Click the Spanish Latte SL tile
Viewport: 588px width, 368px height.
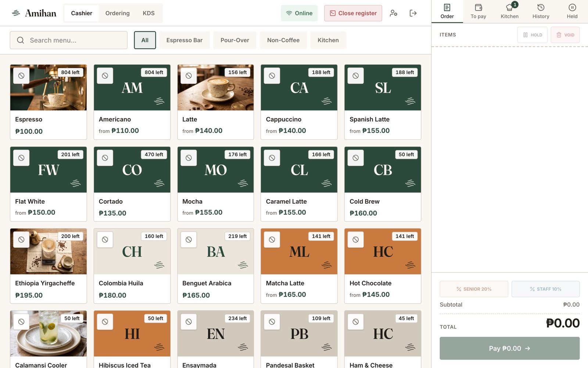pos(383,88)
